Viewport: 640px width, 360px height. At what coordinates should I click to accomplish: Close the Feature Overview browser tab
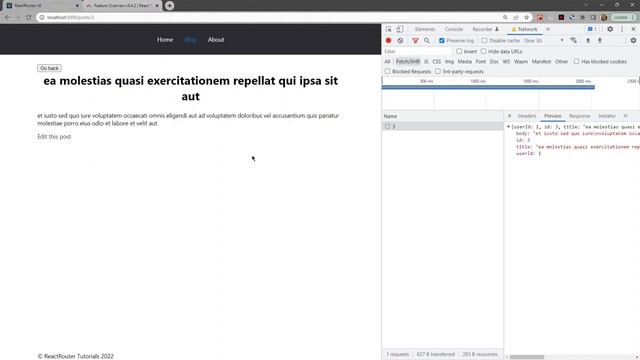157,6
